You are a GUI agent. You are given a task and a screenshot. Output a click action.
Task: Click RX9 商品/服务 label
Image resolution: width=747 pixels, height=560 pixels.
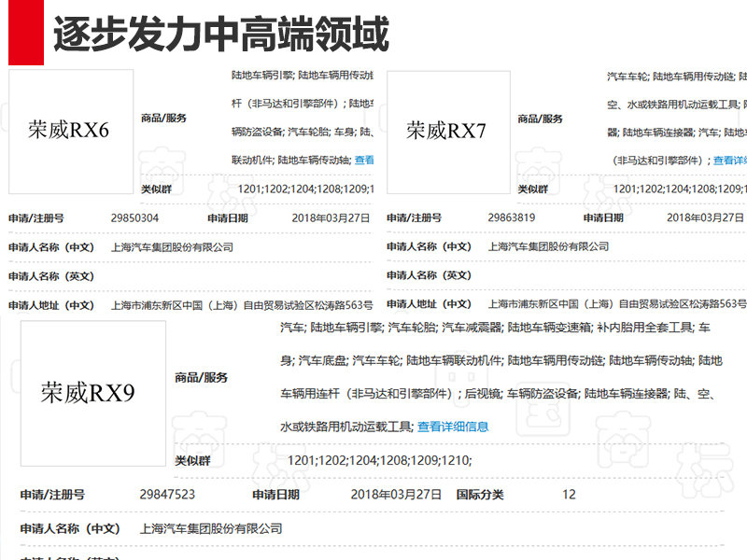point(201,378)
